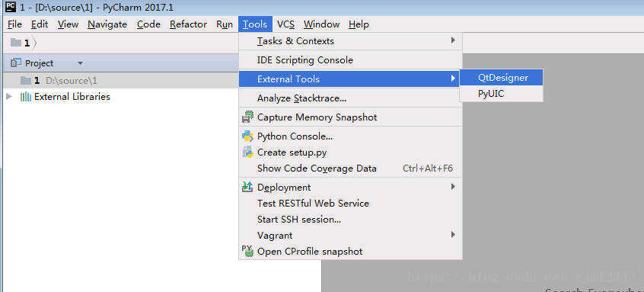This screenshot has height=292, width=644.
Task: Click the Create setup.py file icon
Action: coord(247,152)
